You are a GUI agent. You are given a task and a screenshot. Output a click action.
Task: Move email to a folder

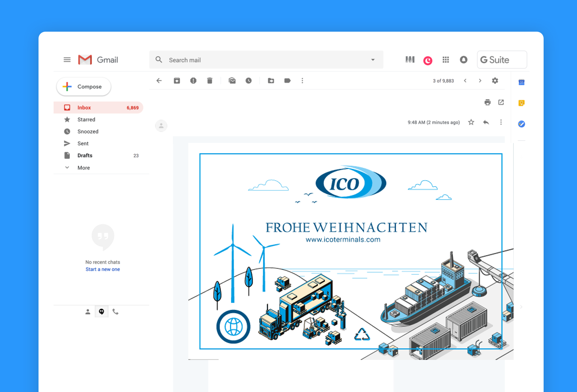click(271, 80)
